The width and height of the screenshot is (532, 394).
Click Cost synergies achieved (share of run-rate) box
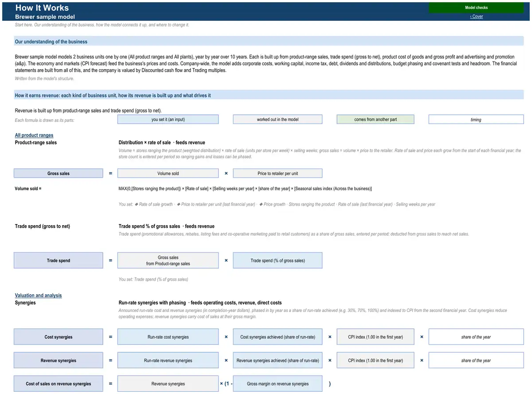coord(278,337)
